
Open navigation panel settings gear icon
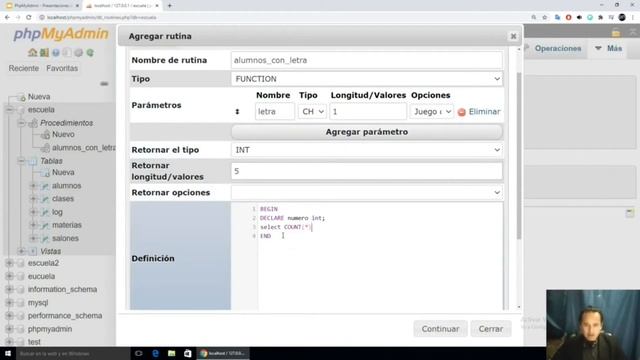pyautogui.click(x=79, y=53)
